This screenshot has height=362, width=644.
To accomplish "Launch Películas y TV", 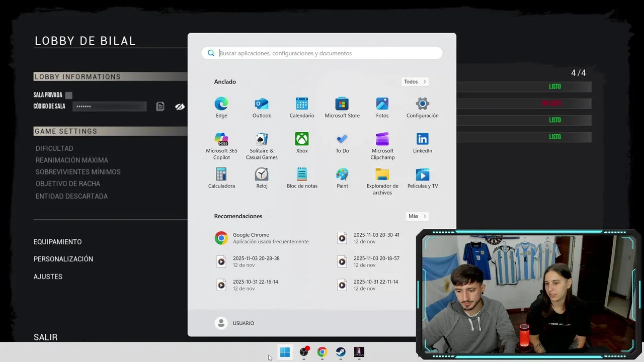I will [x=423, y=178].
